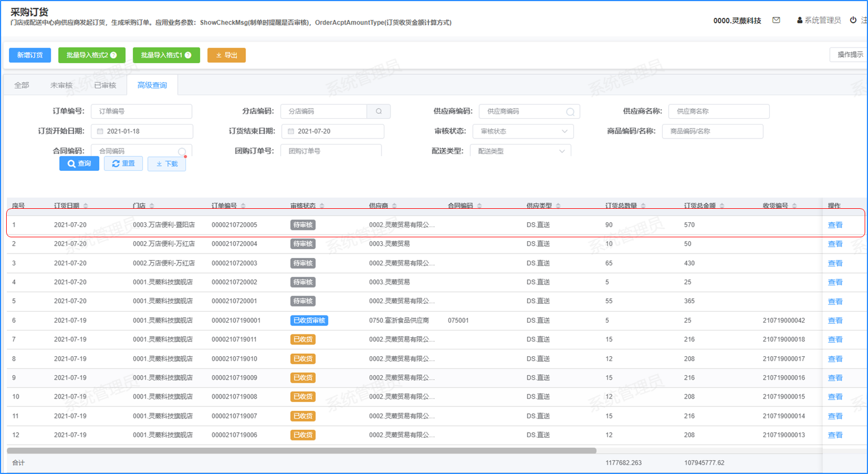Expand the 配送类型 dropdown
The height and width of the screenshot is (474, 868).
562,151
